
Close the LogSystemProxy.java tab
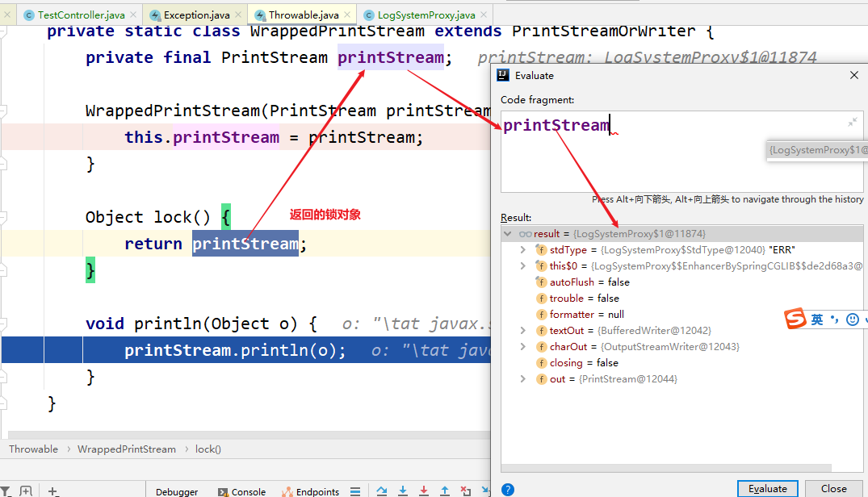(484, 15)
